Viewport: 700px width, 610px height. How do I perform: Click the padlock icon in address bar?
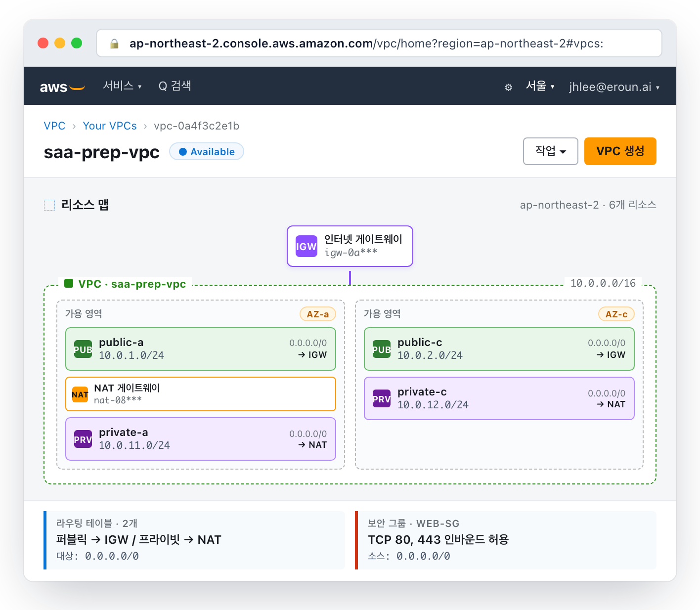click(114, 44)
